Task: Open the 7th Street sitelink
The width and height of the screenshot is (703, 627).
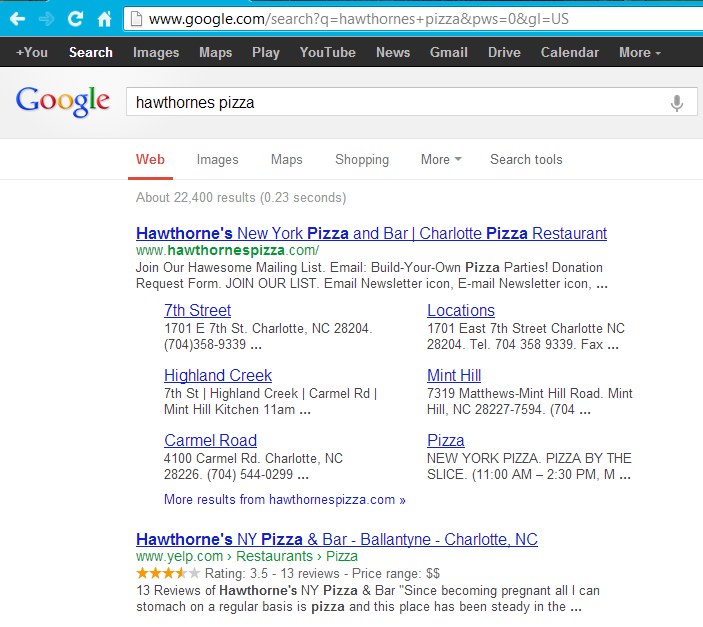Action: 197,310
